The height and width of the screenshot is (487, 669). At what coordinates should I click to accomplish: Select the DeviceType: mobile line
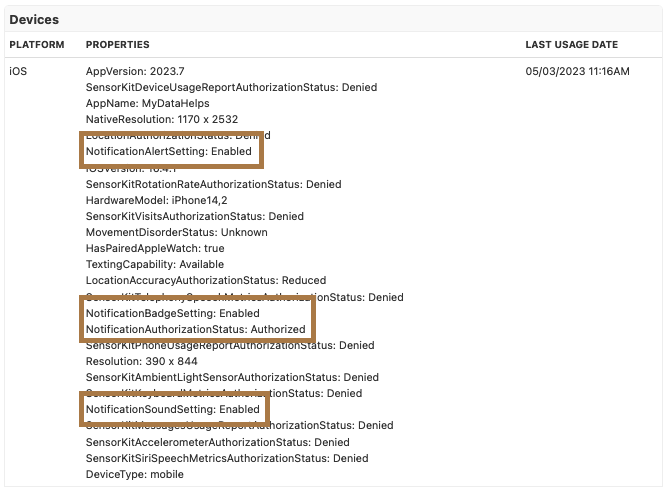[135, 474]
